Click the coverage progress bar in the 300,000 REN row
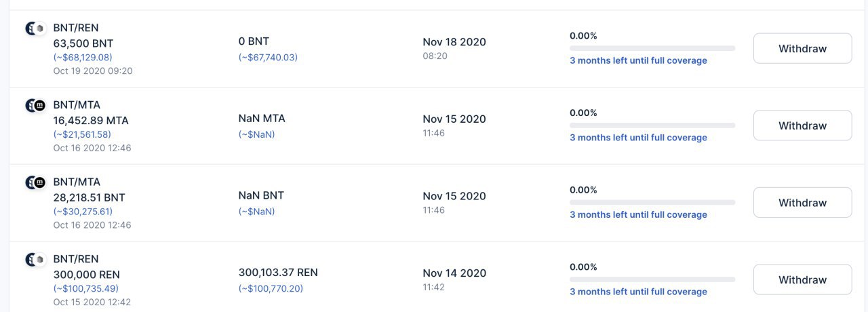The height and width of the screenshot is (312, 868). point(652,279)
